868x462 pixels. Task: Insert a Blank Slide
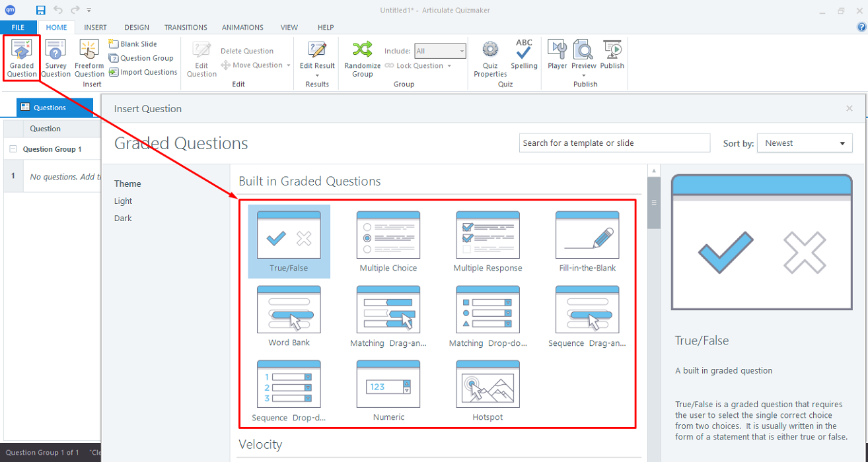click(133, 44)
